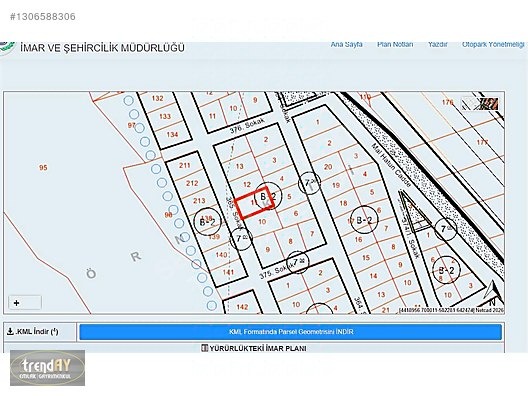The height and width of the screenshot is (396, 528).
Task: Click parcel 133 label
Action: [x=165, y=116]
